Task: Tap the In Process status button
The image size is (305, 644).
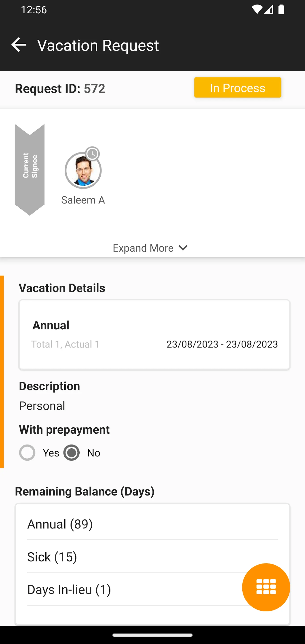Action: tap(237, 87)
